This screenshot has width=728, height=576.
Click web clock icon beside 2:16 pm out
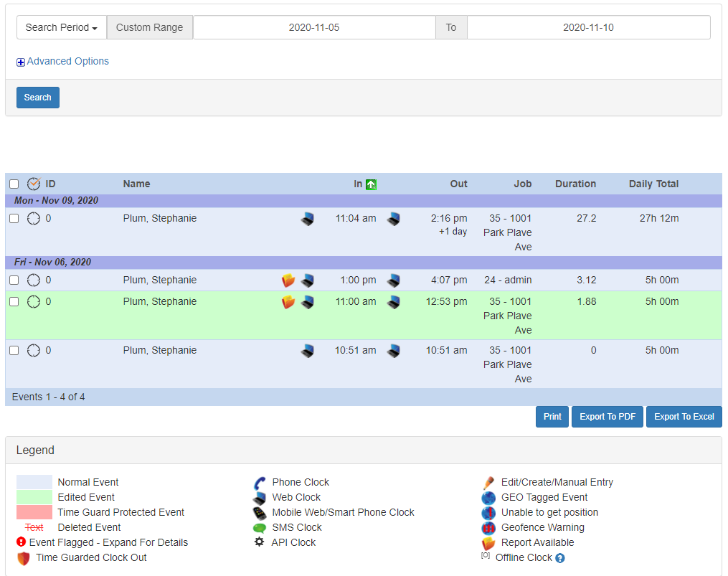click(393, 219)
